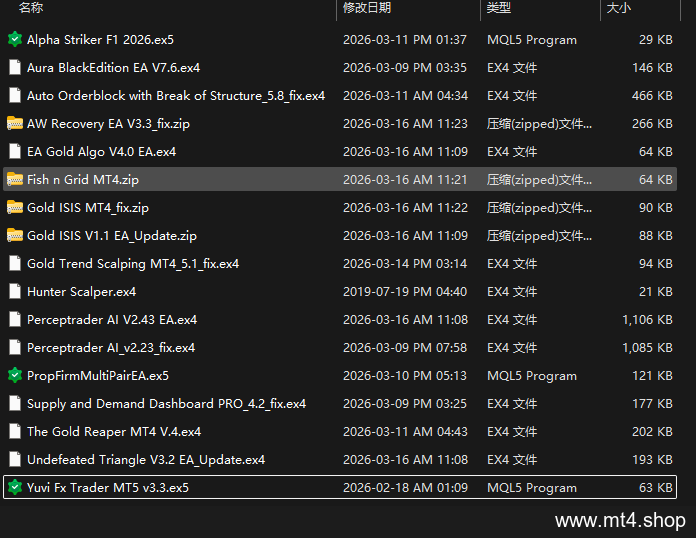The height and width of the screenshot is (538, 696).
Task: Click the size value 177 KB
Action: pyautogui.click(x=652, y=404)
